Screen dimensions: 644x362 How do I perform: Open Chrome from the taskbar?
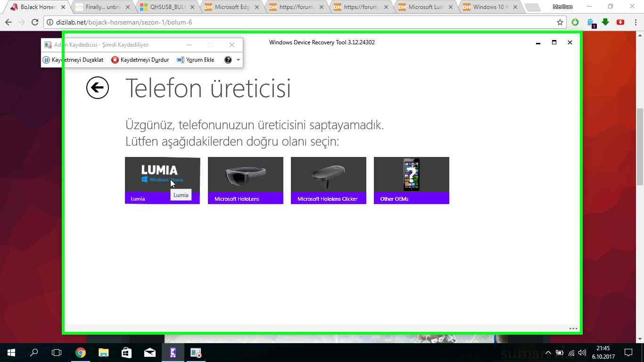[81, 353]
